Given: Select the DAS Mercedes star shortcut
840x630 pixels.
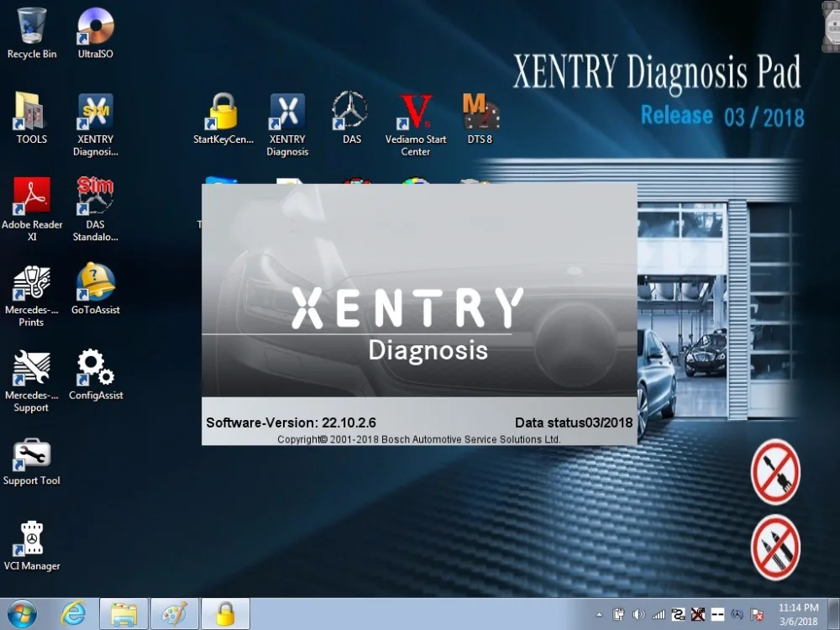Looking at the screenshot, I should (x=351, y=118).
